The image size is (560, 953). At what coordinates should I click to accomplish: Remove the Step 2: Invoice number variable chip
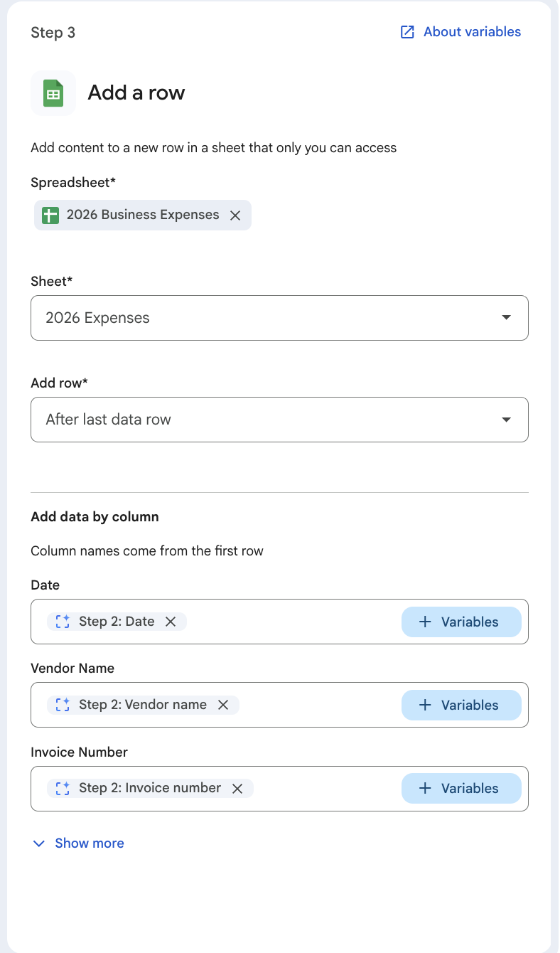(x=237, y=788)
